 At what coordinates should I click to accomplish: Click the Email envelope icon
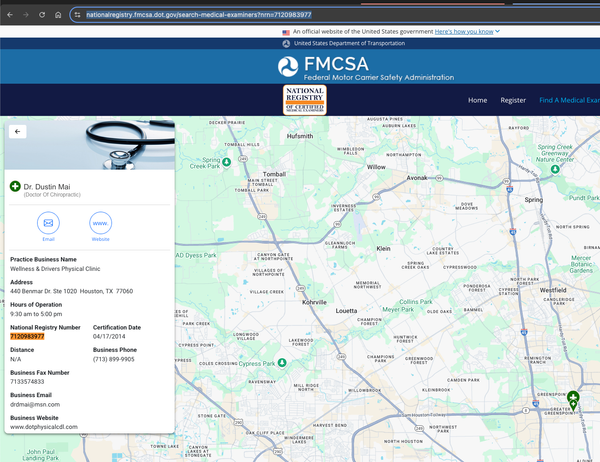[48, 223]
